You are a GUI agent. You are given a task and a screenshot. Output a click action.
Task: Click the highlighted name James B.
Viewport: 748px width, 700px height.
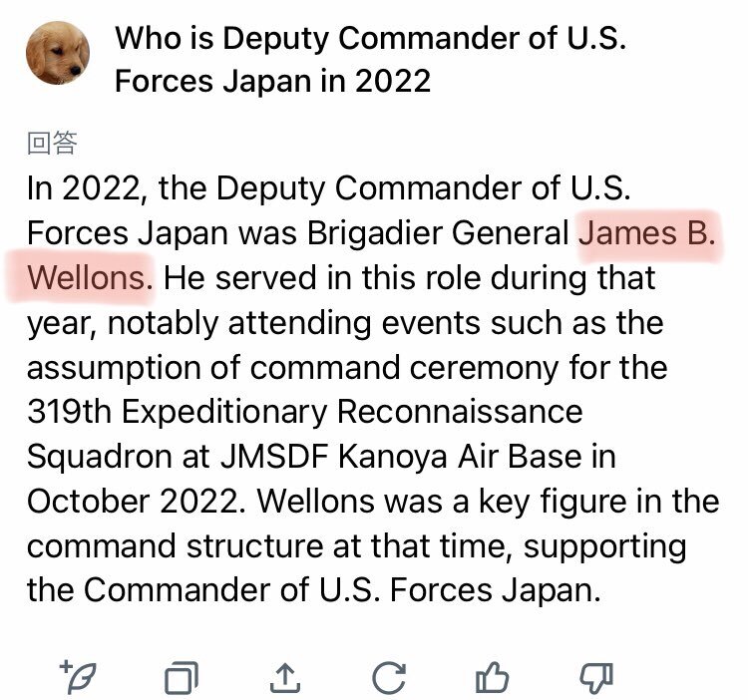pyautogui.click(x=647, y=233)
